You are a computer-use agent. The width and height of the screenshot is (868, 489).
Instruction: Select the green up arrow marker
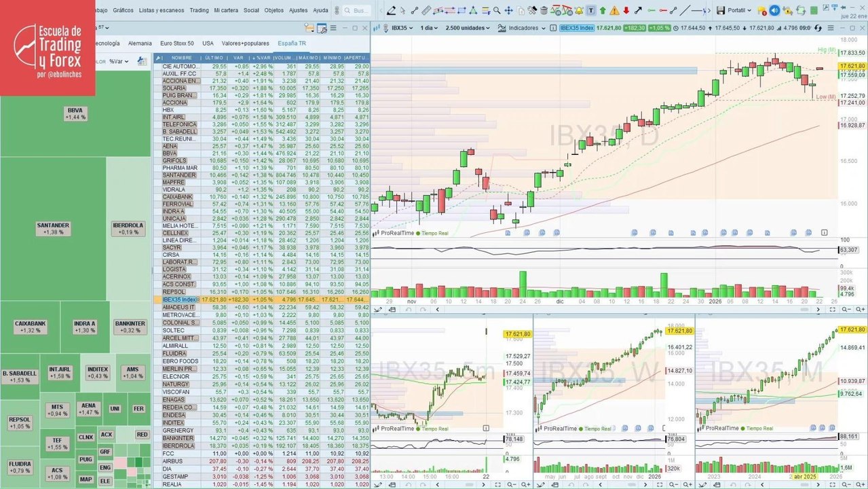(x=603, y=10)
